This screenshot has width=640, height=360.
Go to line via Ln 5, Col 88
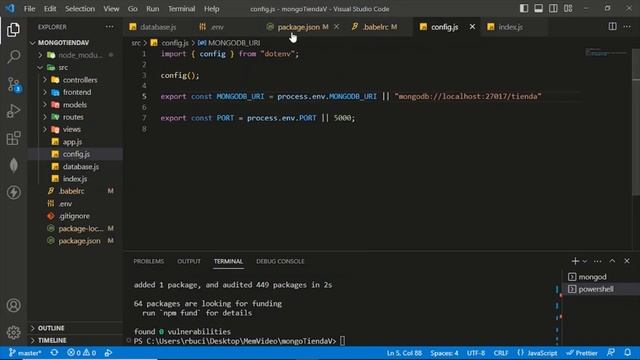click(x=404, y=353)
